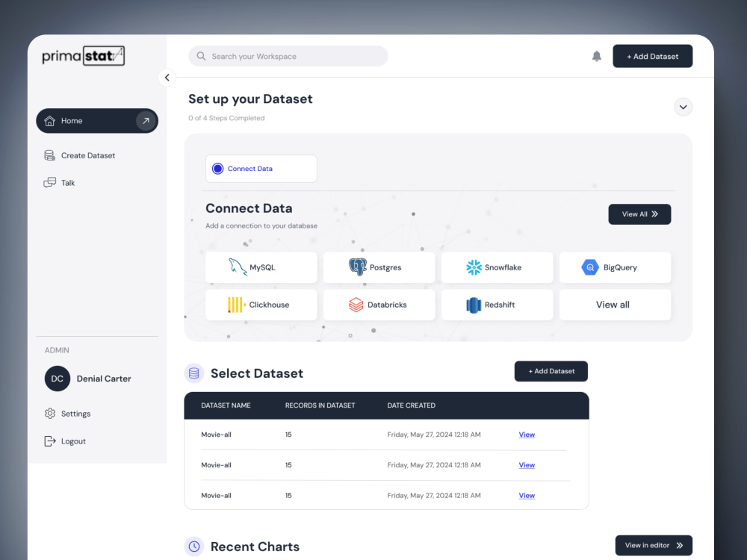
Task: Open Settings in sidebar
Action: (67, 414)
